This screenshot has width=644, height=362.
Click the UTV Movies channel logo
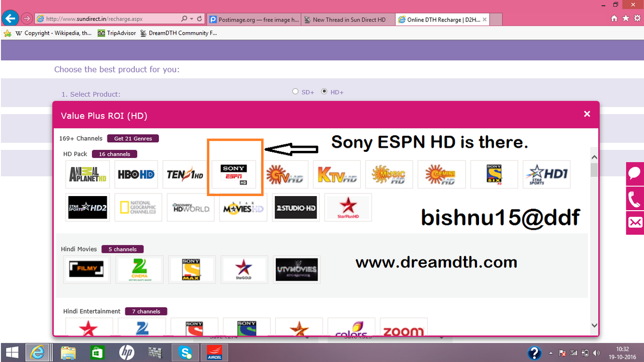pyautogui.click(x=296, y=269)
